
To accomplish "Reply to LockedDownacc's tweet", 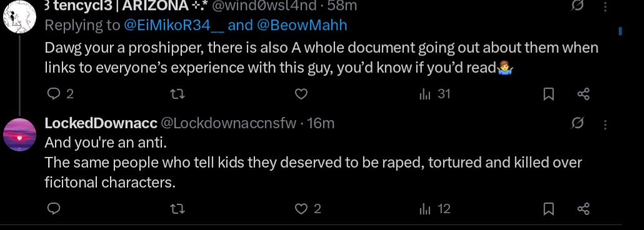I will (x=54, y=209).
